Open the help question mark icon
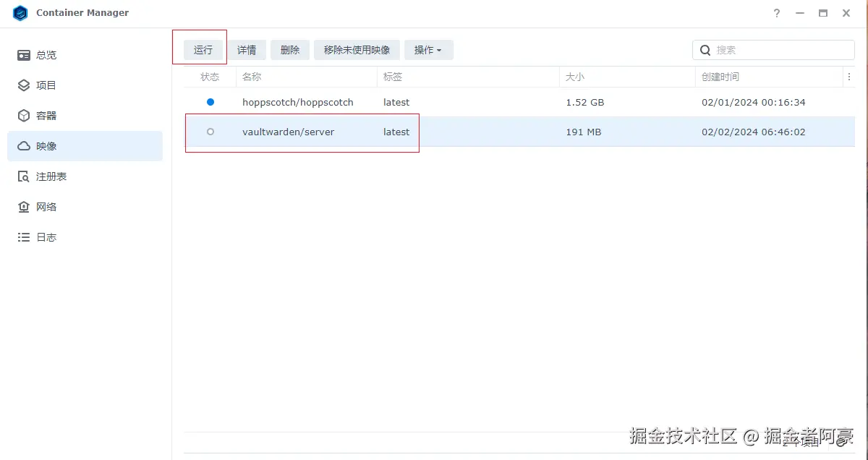Viewport: 868px width, 460px height. [777, 13]
